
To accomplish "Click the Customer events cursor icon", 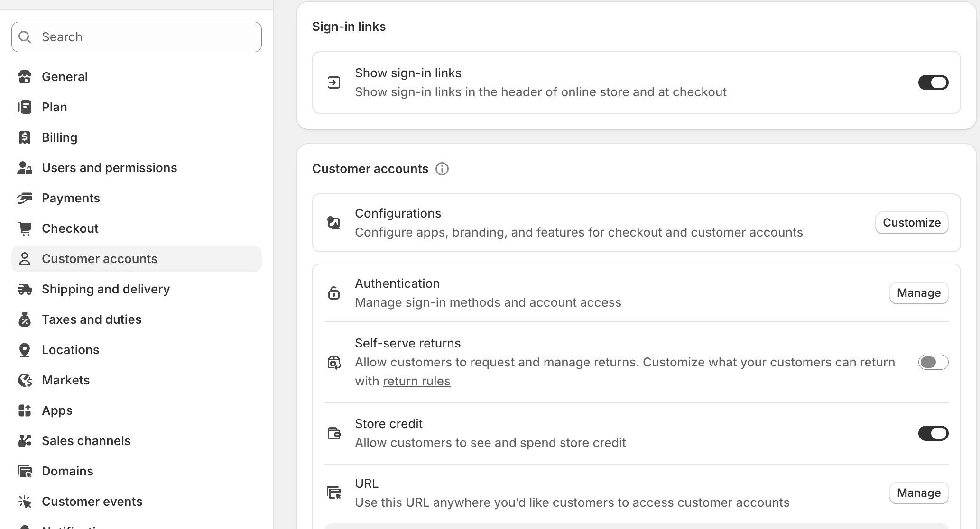I will pyautogui.click(x=25, y=502).
